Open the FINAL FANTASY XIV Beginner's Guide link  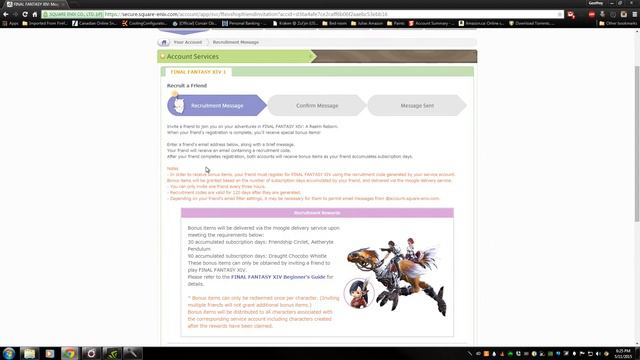[x=278, y=277]
